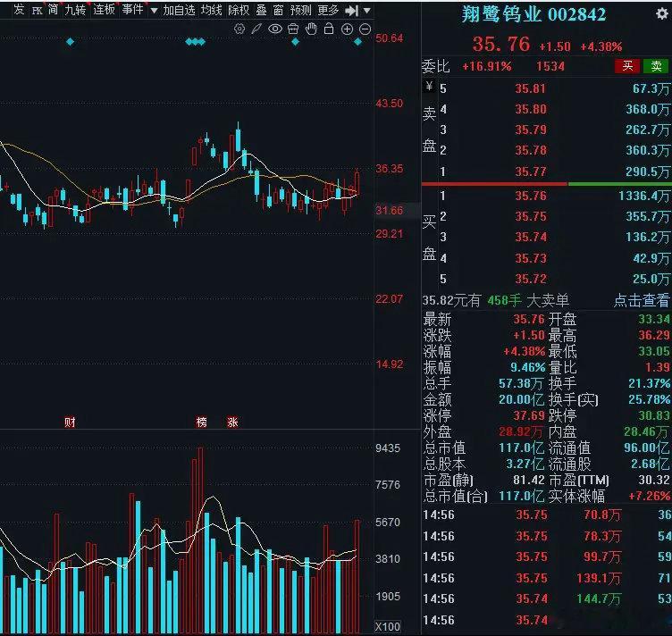Click the 金额 20.00亿 value
The width and height of the screenshot is (672, 636).
point(521,399)
